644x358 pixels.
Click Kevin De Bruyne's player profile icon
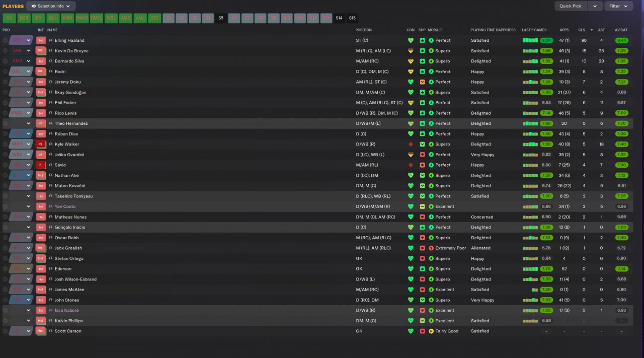[x=51, y=51]
